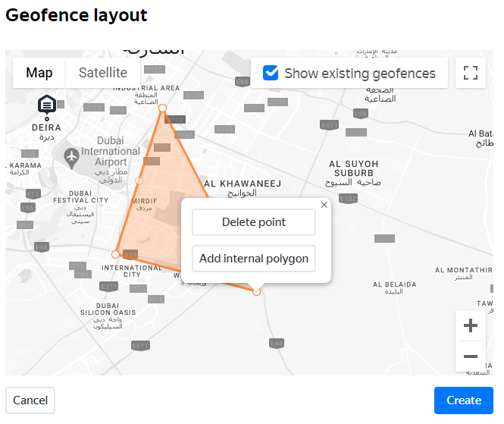Select the top polygon vertex near Industrial Area
Image resolution: width=504 pixels, height=424 pixels.
click(162, 108)
